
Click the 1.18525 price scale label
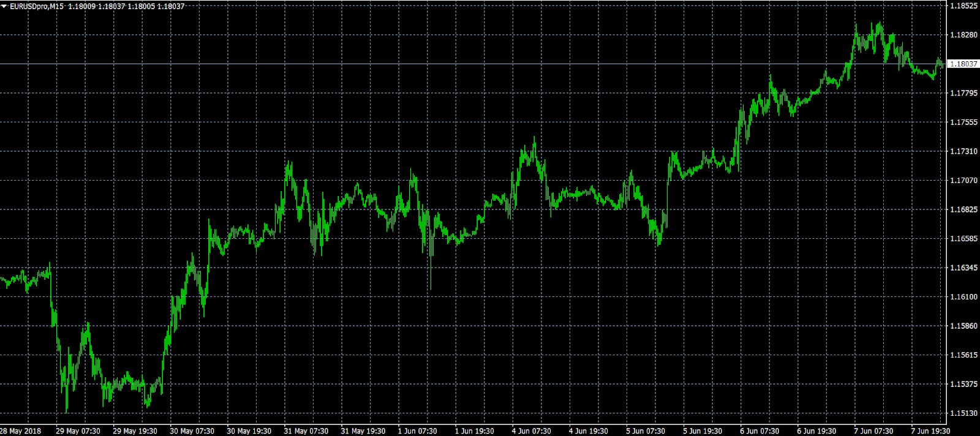click(x=963, y=6)
